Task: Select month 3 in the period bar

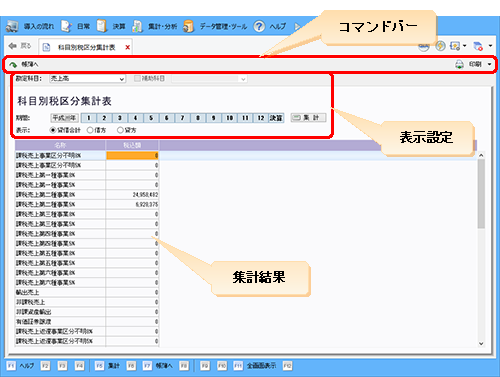Action: 120,118
